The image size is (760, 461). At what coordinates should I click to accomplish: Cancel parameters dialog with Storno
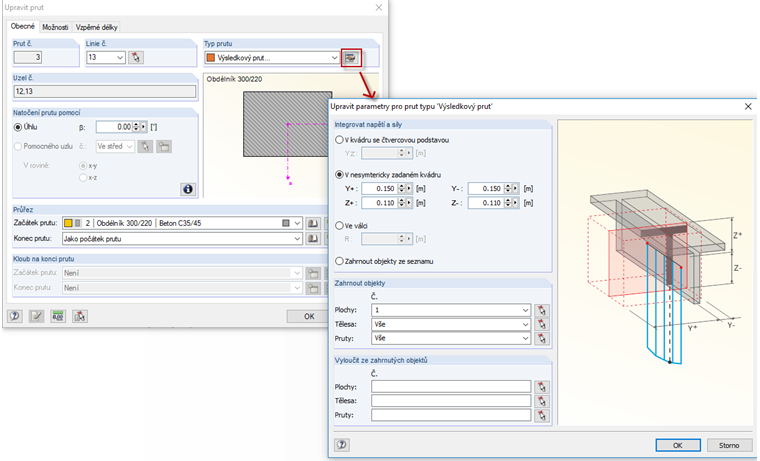point(729,445)
